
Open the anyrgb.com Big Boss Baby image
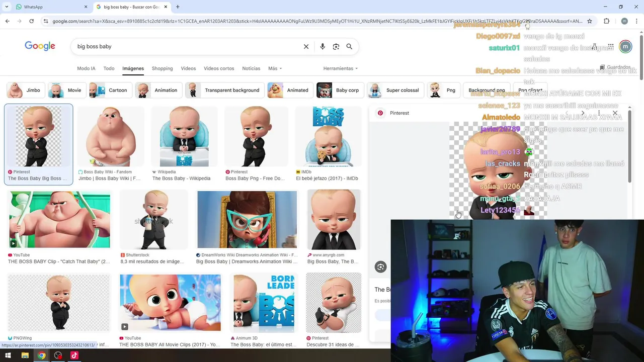[x=334, y=219]
